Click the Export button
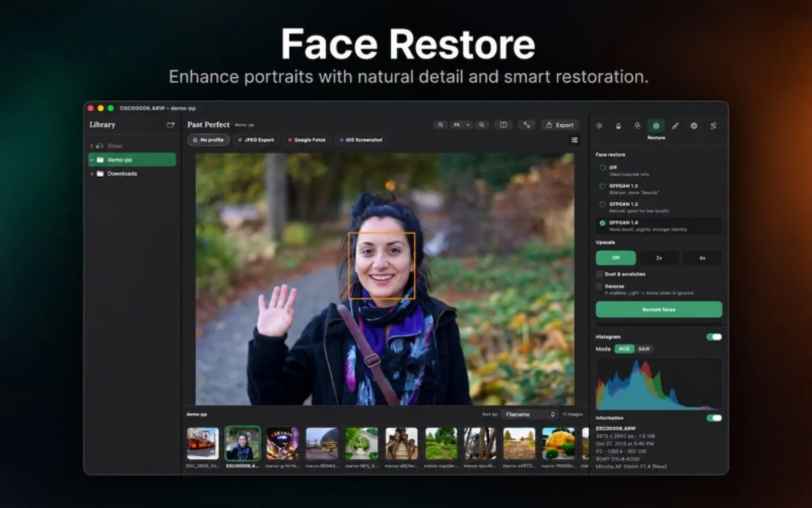Viewport: 812px width, 508px height. (560, 125)
